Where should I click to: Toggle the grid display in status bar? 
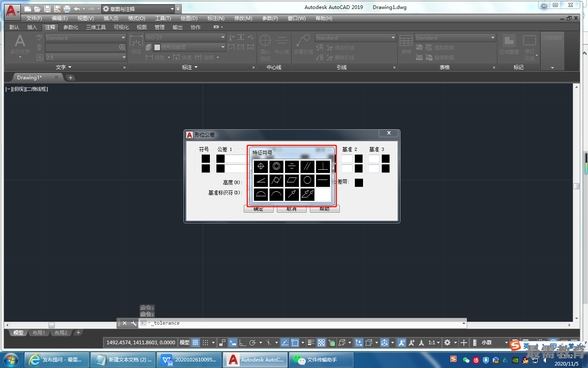[196, 343]
